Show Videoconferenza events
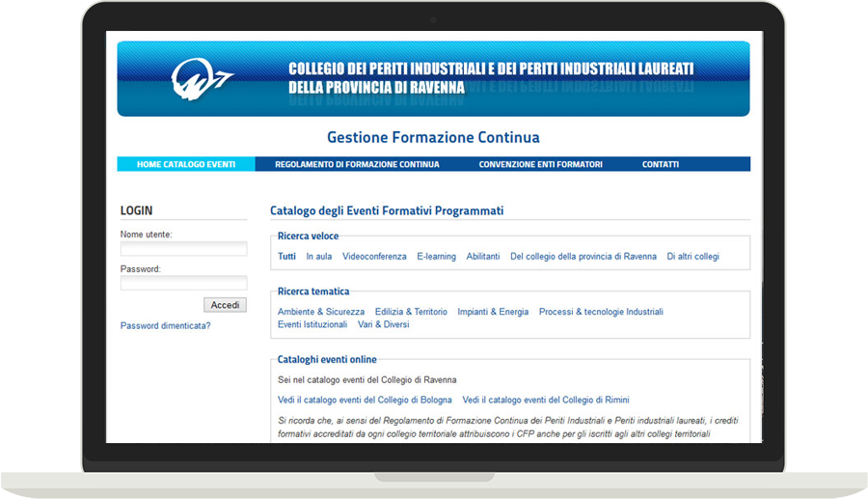This screenshot has width=868, height=499. click(374, 257)
